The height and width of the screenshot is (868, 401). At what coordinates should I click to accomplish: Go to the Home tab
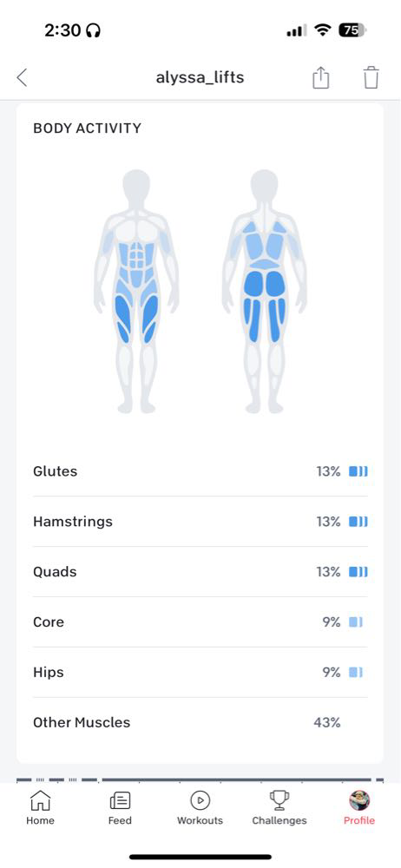click(x=40, y=800)
